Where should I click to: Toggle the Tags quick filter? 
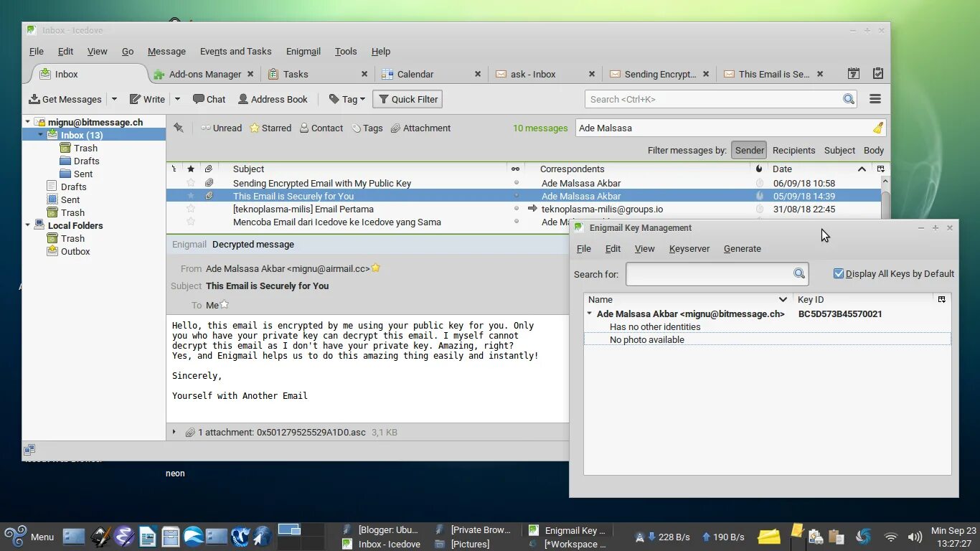[367, 128]
